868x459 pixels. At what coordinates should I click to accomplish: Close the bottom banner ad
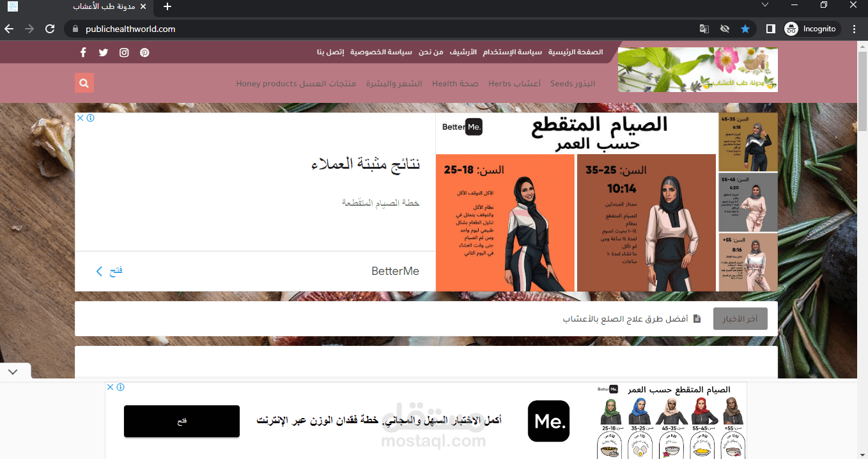click(110, 387)
